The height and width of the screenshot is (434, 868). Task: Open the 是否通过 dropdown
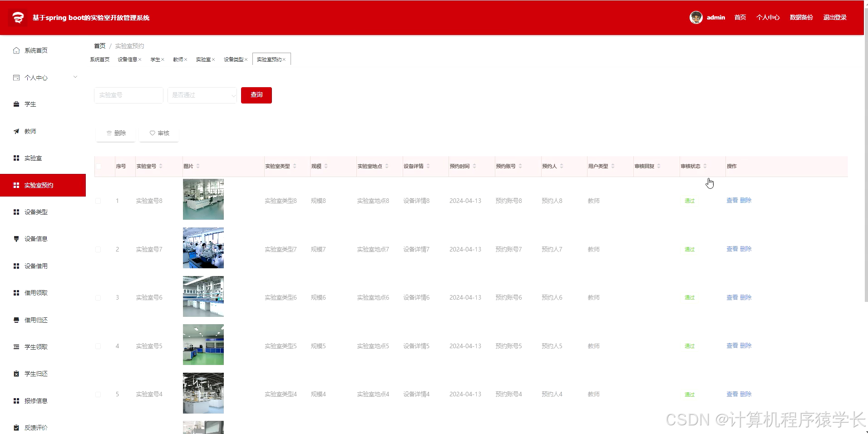tap(202, 95)
